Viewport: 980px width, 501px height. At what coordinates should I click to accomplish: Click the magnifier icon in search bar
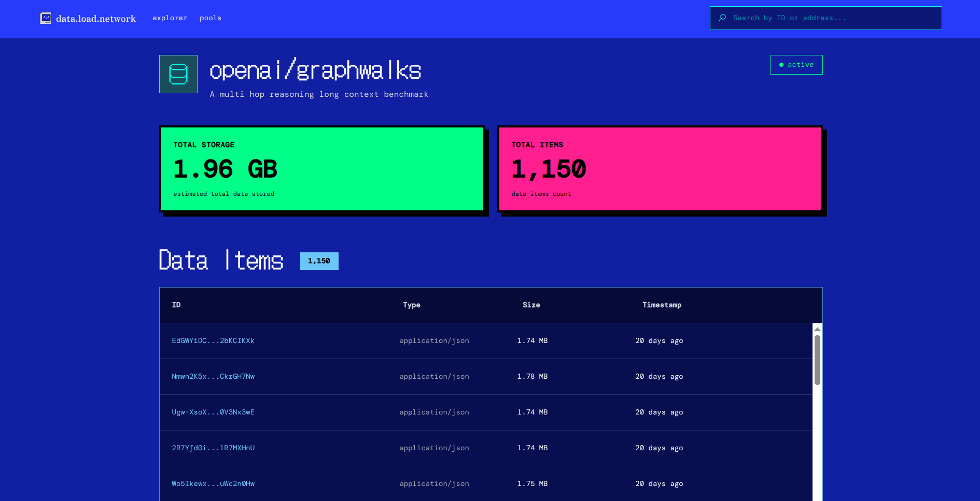(722, 18)
